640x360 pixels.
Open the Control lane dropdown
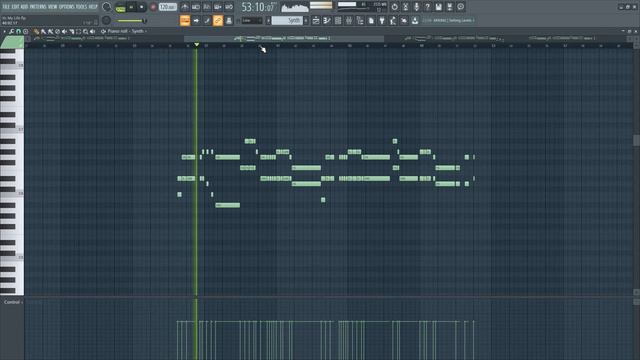point(13,302)
